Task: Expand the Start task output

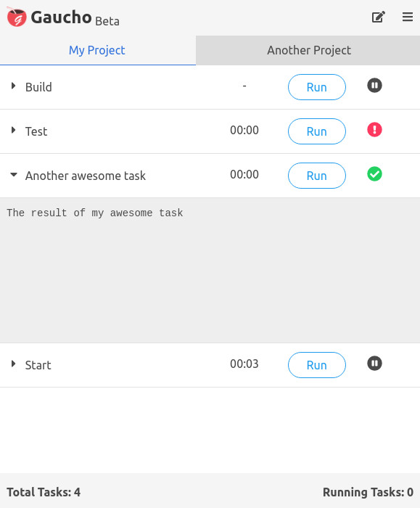Action: (x=13, y=364)
